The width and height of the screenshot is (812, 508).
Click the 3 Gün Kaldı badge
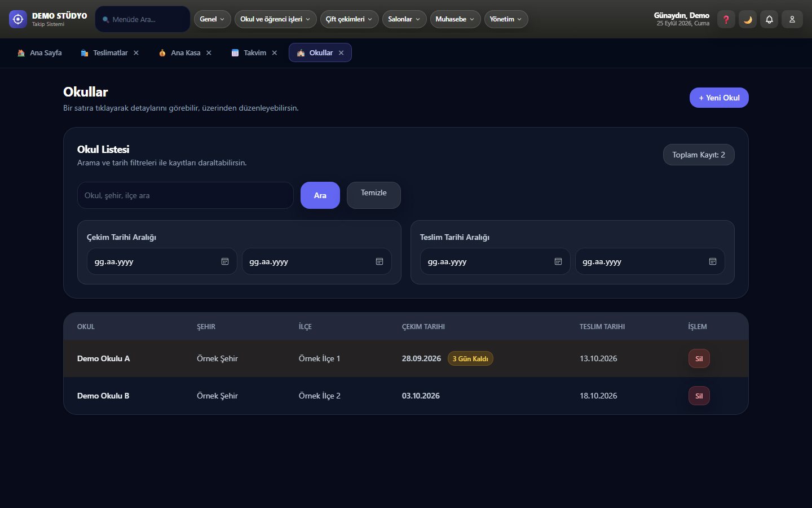(470, 358)
